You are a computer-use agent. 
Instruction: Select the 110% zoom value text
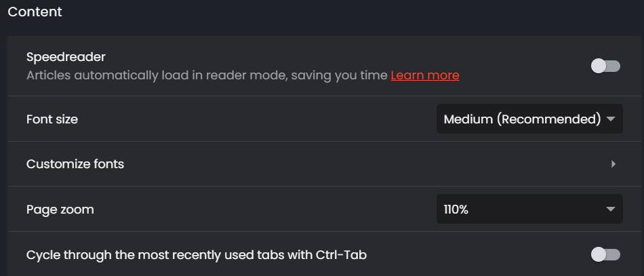pos(456,210)
